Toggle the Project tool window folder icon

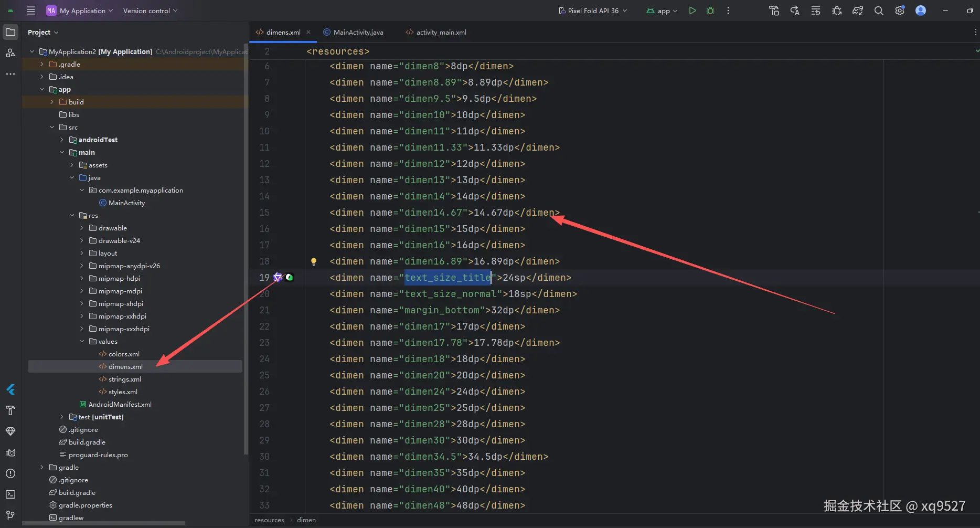tap(10, 32)
